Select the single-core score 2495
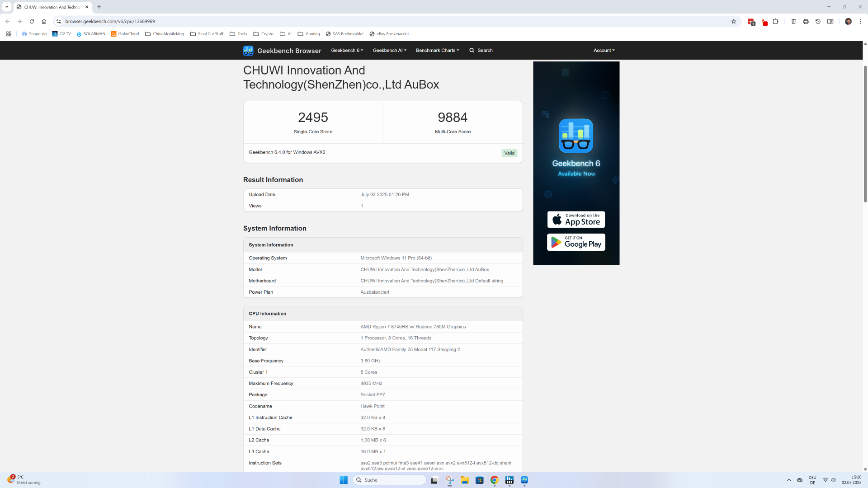This screenshot has width=868, height=488. (x=313, y=117)
